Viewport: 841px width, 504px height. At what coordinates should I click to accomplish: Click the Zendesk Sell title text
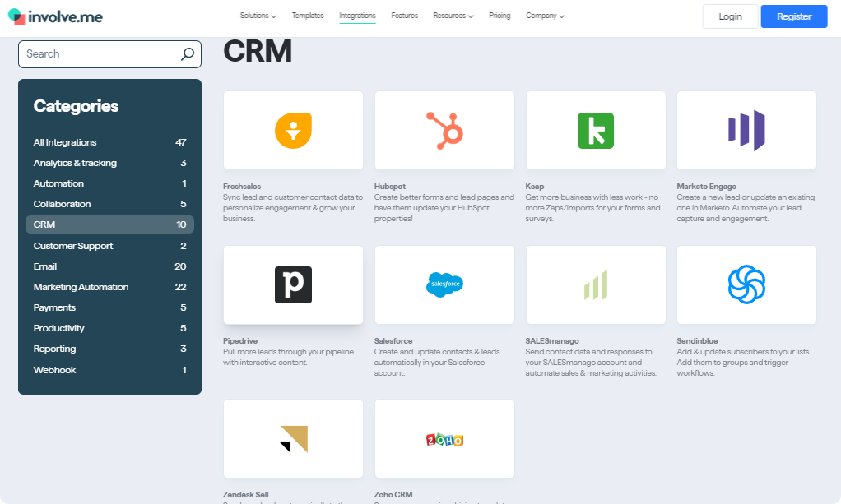coord(246,495)
